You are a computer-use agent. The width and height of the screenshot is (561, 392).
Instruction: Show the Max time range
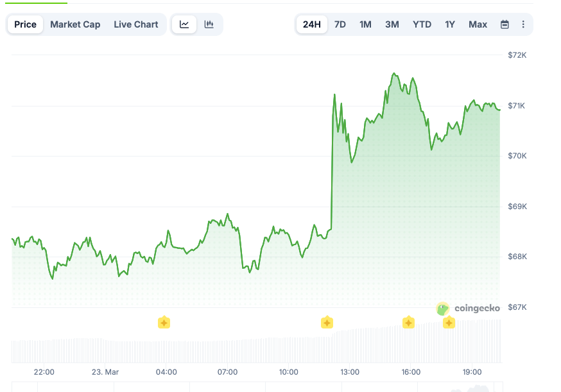coord(478,24)
